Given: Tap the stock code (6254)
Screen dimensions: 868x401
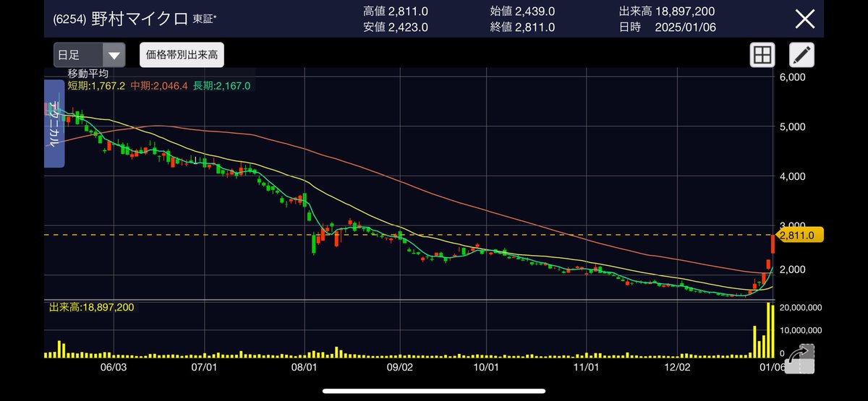Looking at the screenshot, I should [x=70, y=20].
